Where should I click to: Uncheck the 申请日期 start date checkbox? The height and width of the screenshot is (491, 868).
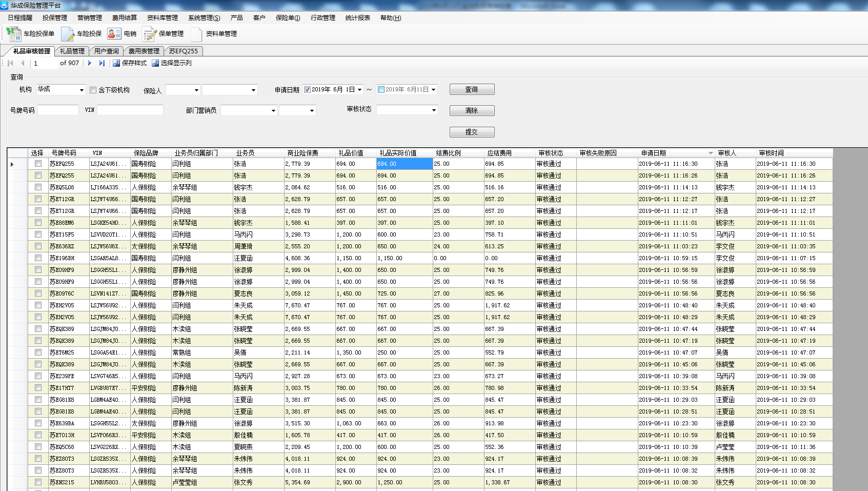[x=308, y=90]
